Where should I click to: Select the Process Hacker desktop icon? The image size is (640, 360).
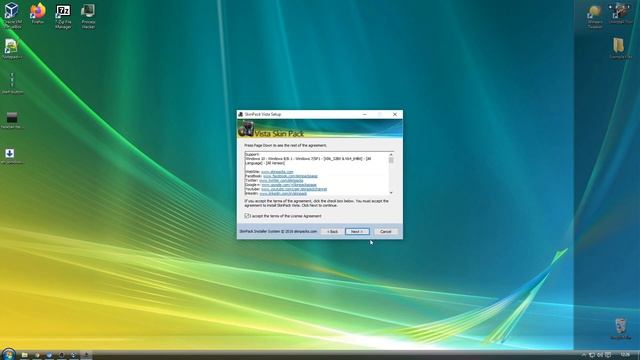(x=88, y=16)
